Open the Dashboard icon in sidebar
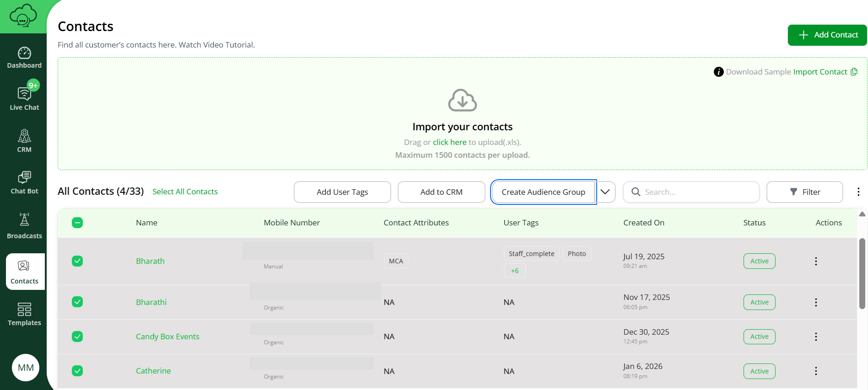The image size is (868, 390). coord(24,53)
